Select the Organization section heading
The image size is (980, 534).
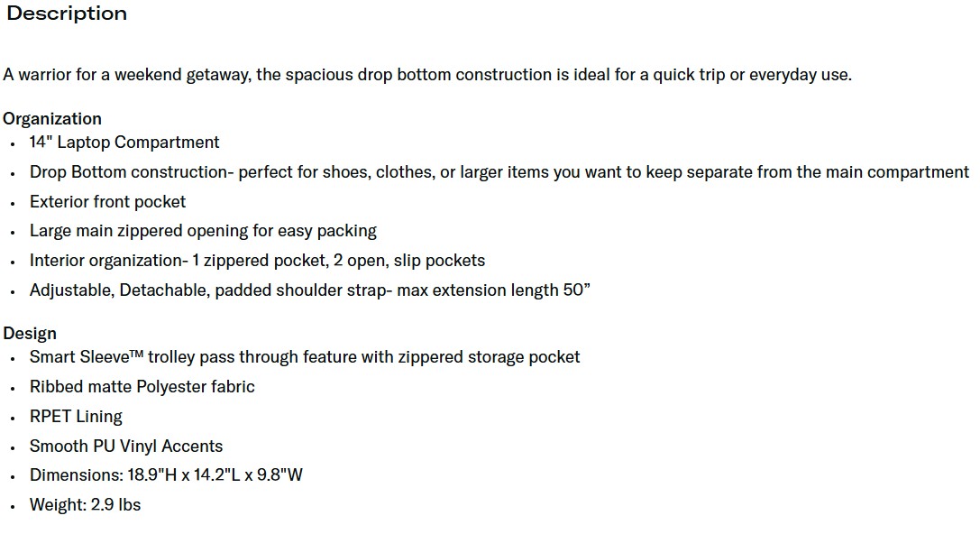click(52, 118)
